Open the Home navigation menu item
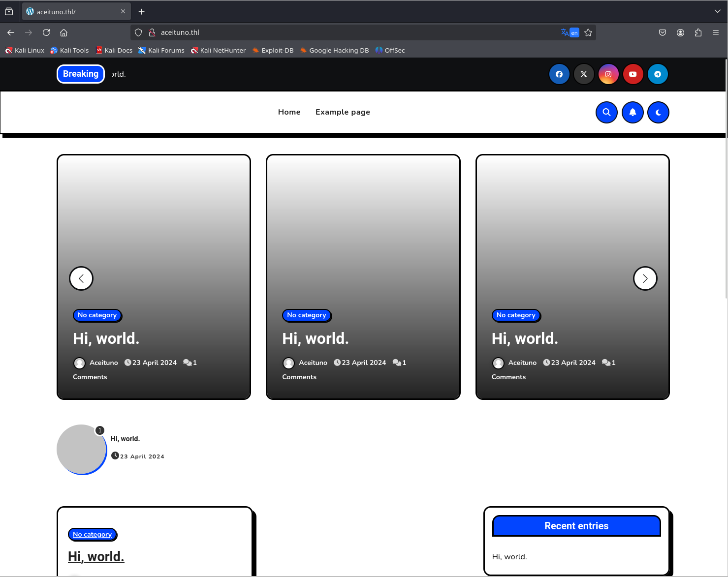The height and width of the screenshot is (577, 728). tap(289, 112)
